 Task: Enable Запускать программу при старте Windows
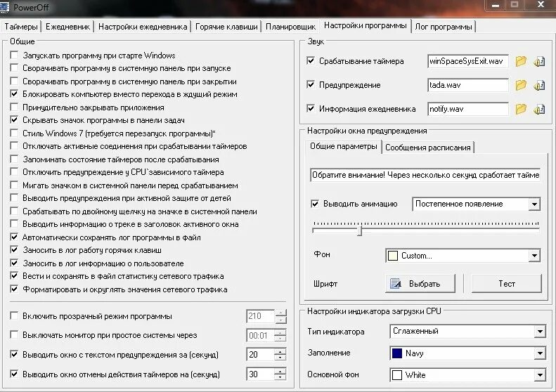point(14,55)
